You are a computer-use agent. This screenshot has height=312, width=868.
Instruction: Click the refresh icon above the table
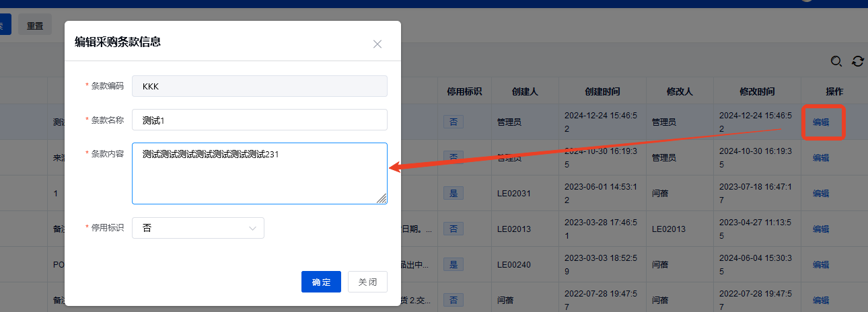857,61
